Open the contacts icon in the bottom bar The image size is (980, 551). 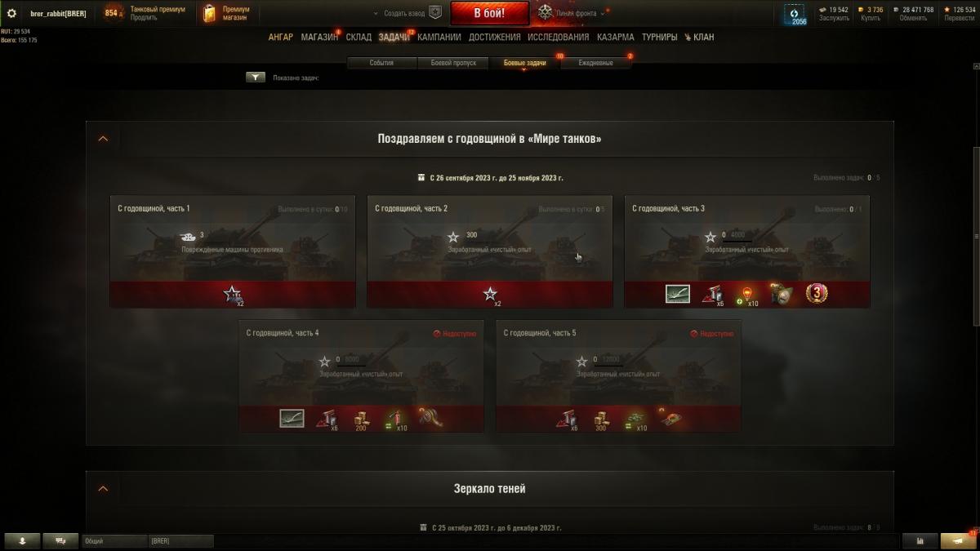[60, 540]
